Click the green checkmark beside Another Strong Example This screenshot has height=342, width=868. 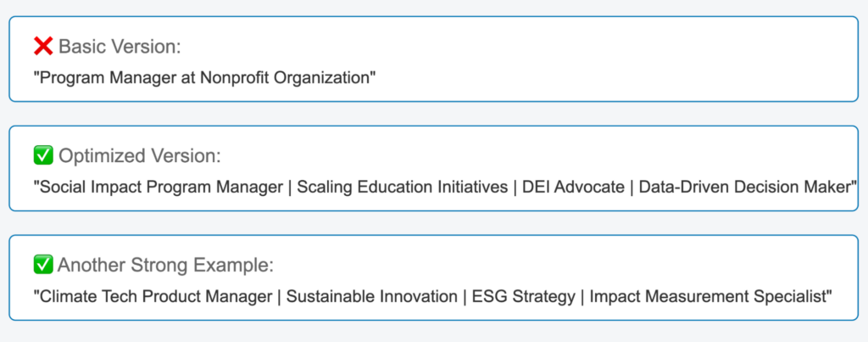(43, 265)
